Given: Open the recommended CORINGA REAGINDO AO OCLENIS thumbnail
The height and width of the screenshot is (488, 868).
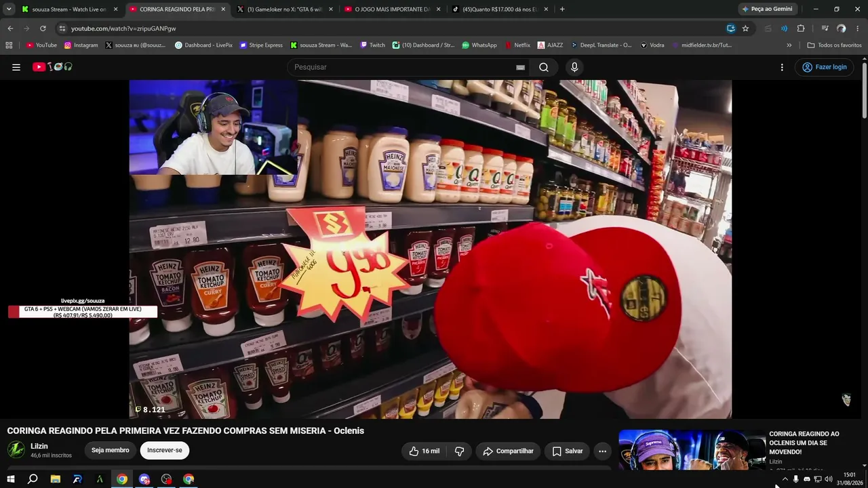Looking at the screenshot, I should [x=692, y=450].
